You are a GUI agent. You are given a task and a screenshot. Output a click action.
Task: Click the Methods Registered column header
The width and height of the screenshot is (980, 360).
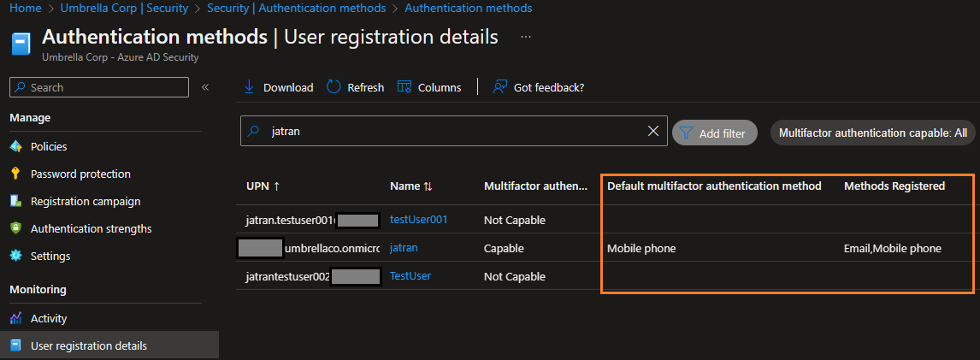894,186
